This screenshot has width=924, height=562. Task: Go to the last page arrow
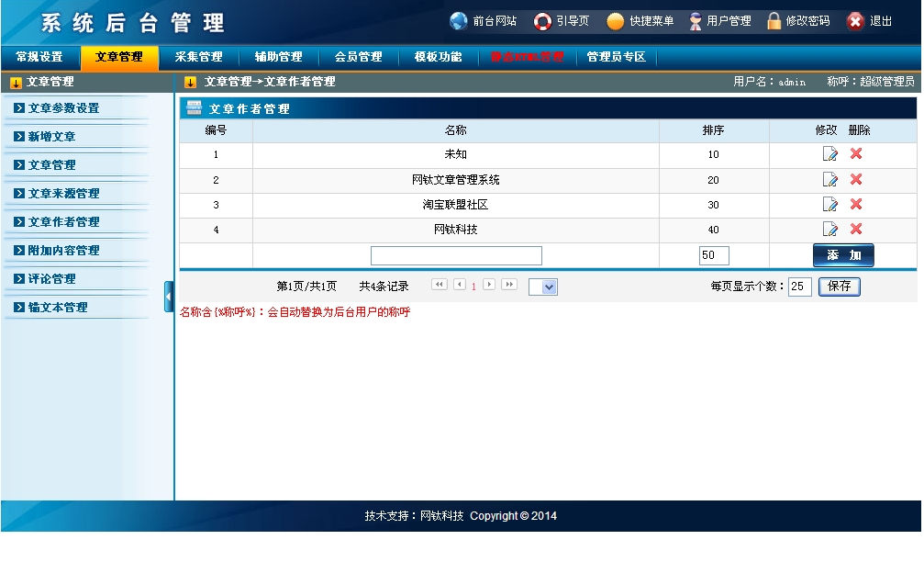[509, 285]
